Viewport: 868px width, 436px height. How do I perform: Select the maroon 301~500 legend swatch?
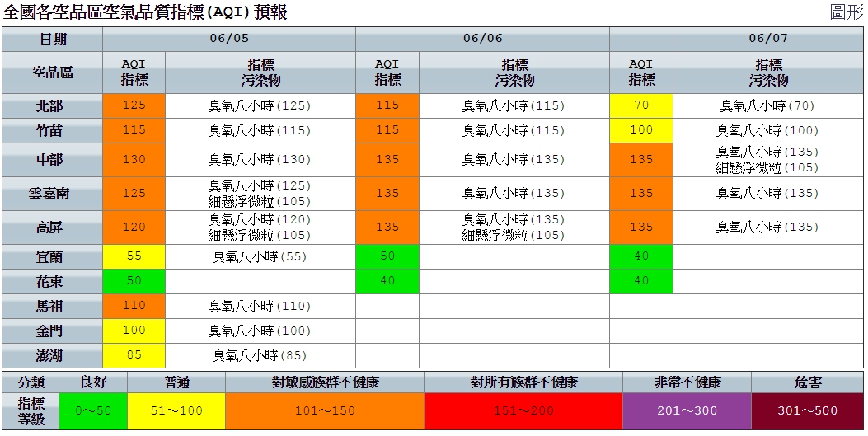(x=808, y=411)
